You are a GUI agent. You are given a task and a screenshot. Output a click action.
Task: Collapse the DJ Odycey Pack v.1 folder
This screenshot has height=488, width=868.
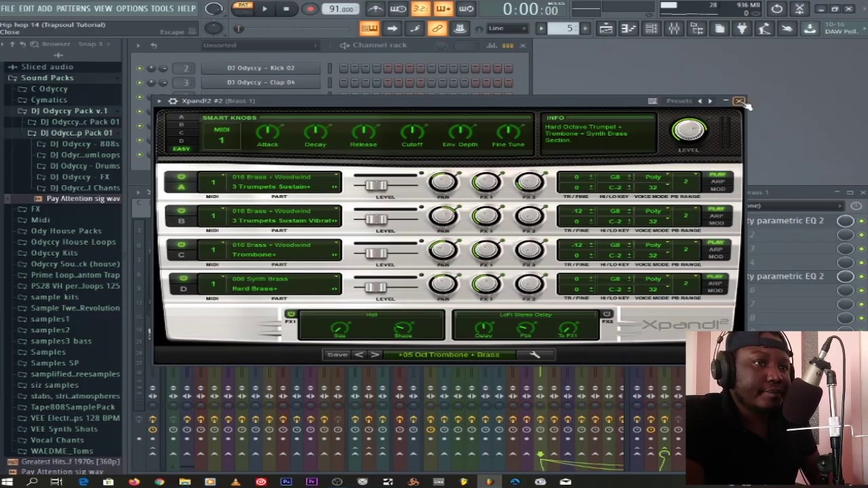(x=68, y=110)
